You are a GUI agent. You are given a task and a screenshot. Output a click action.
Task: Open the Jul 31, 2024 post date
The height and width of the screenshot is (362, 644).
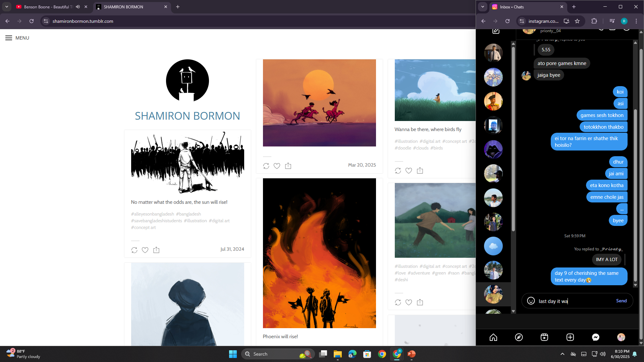tap(232, 249)
